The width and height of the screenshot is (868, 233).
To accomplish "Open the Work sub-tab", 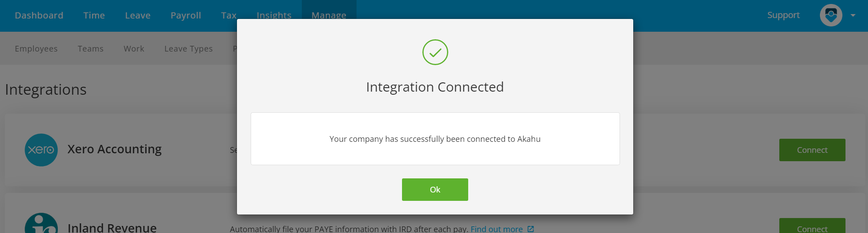I will [x=134, y=48].
